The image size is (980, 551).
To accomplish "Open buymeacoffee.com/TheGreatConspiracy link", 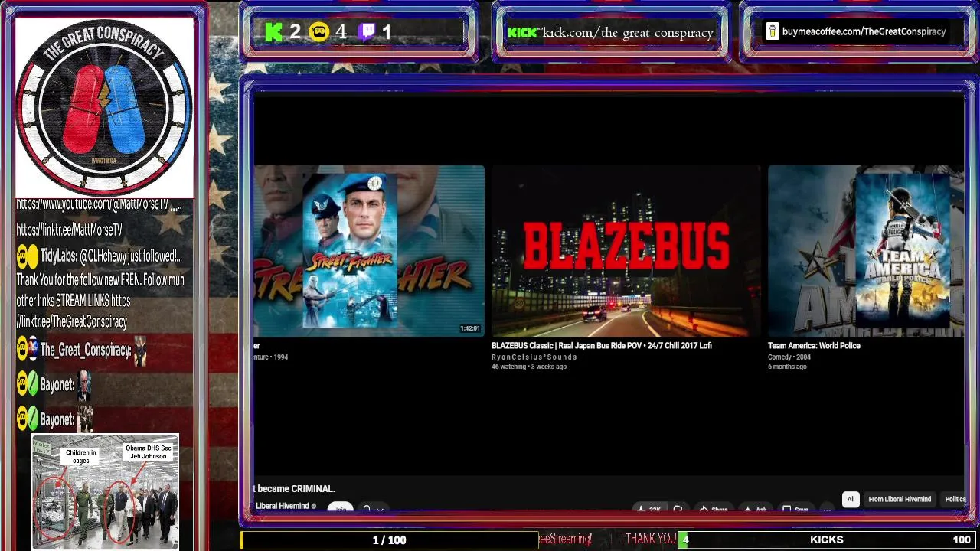I will [x=864, y=31].
